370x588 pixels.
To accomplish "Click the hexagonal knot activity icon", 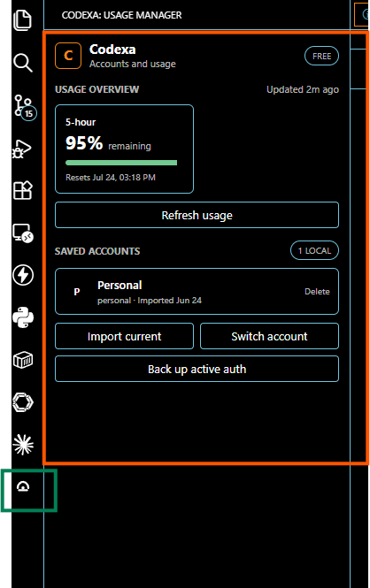I will pyautogui.click(x=23, y=402).
